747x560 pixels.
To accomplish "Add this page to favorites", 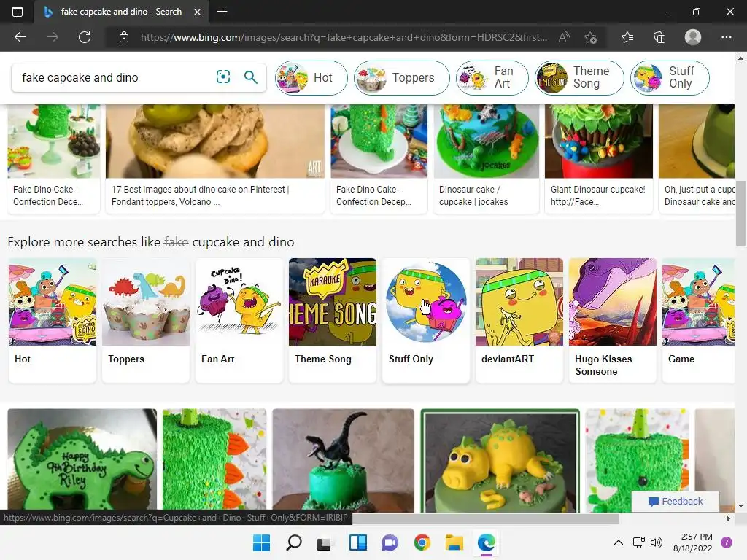I will (x=591, y=37).
